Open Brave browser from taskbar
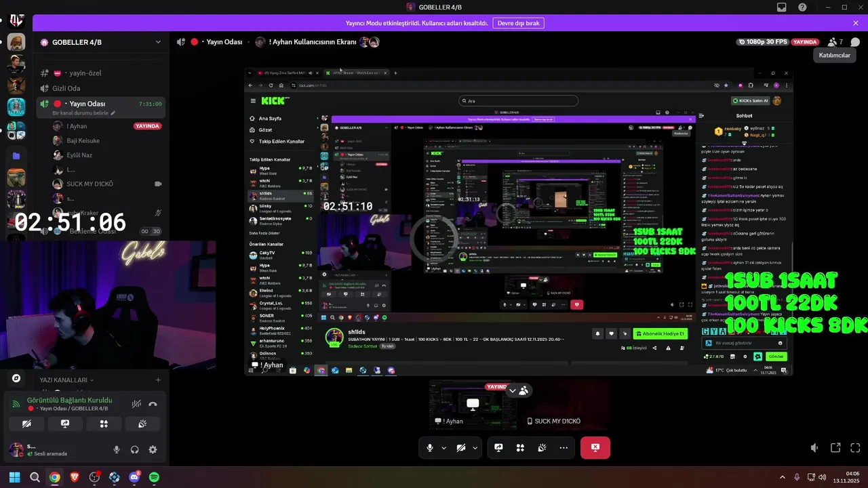Viewport: 868px width, 488px height. 75,477
